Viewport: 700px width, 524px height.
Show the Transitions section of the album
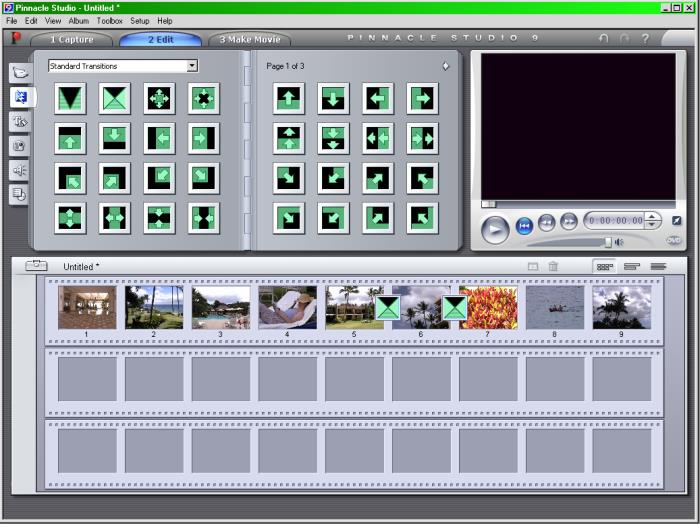(x=21, y=97)
